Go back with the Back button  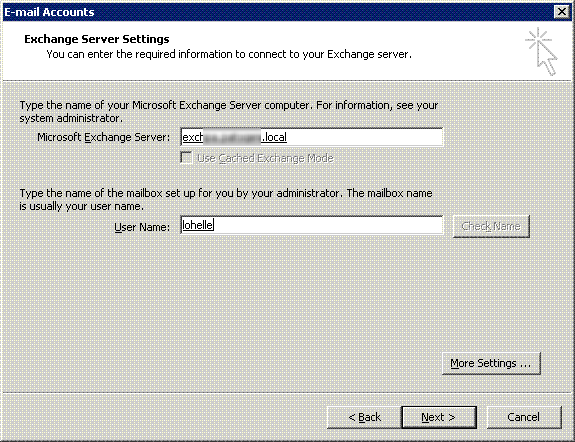[x=364, y=417]
